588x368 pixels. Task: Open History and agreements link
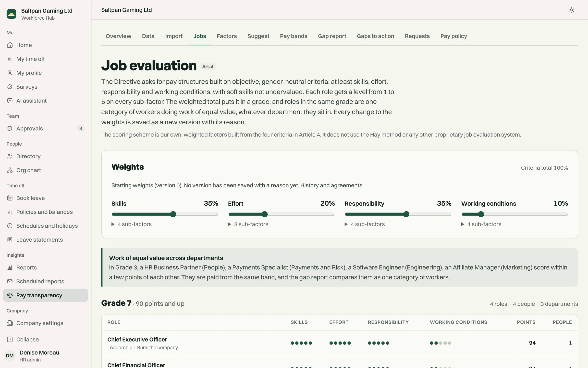click(x=331, y=185)
